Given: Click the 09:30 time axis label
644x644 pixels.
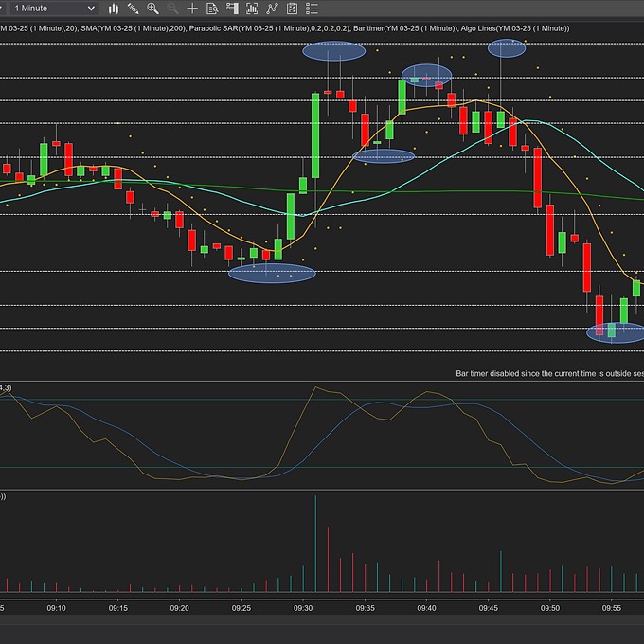Looking at the screenshot, I should click(x=303, y=608).
